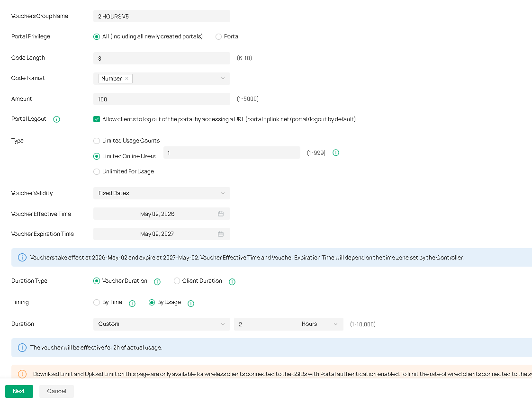This screenshot has height=404, width=532.
Task: Click the 'Timing' label
Action: click(x=20, y=302)
